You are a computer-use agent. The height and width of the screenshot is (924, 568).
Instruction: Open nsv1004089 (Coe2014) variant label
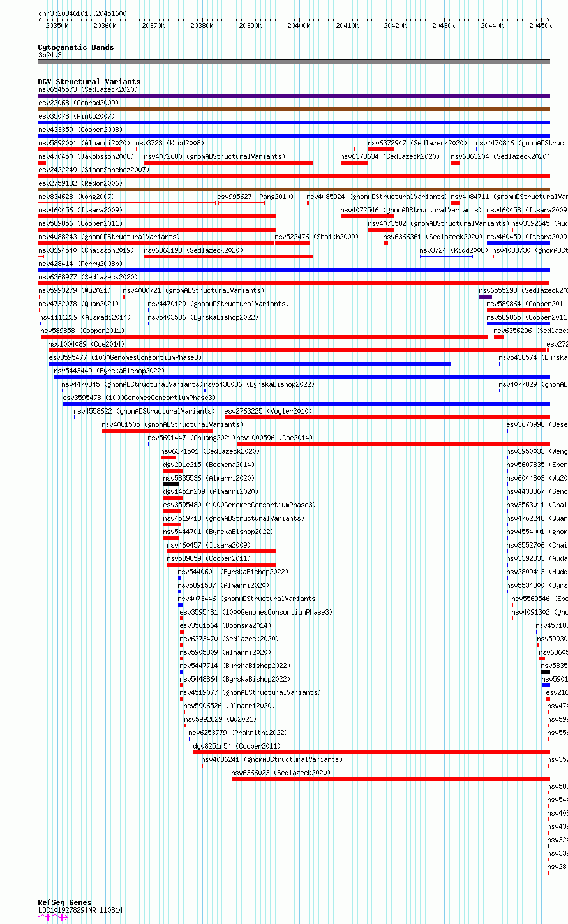click(x=86, y=344)
